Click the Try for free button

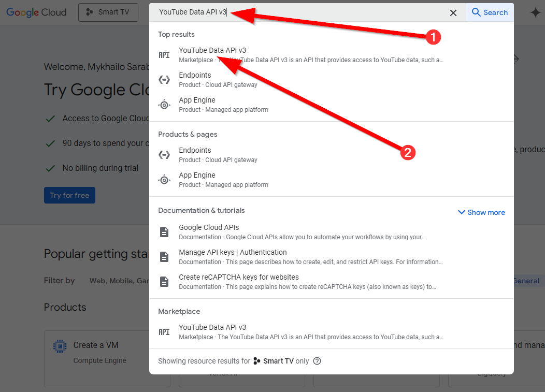click(69, 195)
